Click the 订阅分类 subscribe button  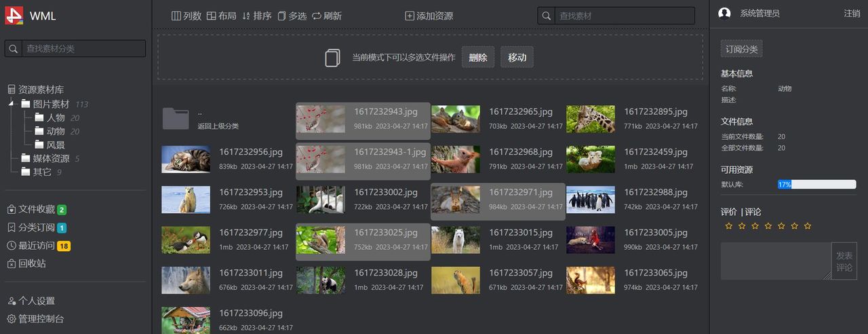pos(741,49)
